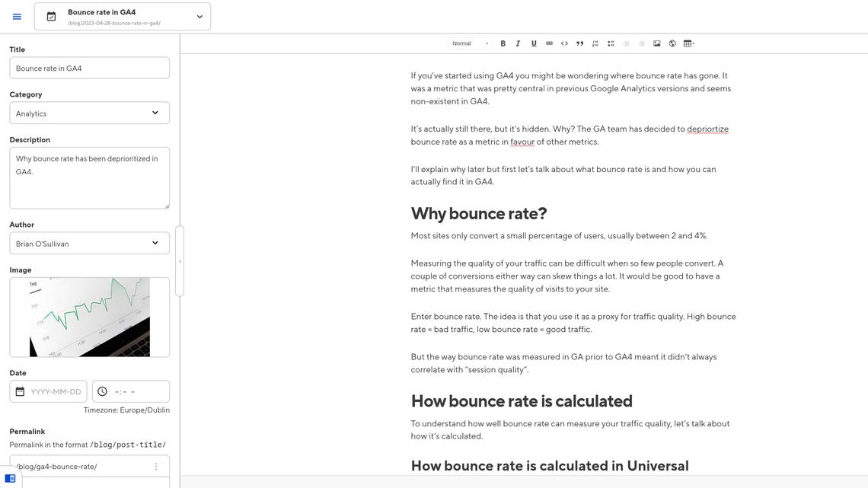
Task: Insert a link using globe icon
Action: coord(672,43)
